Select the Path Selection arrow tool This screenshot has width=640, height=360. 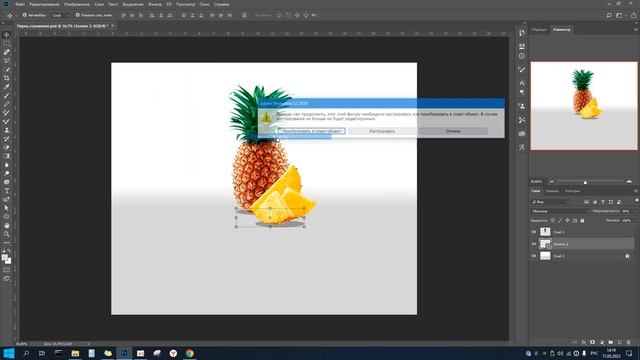pyautogui.click(x=7, y=208)
